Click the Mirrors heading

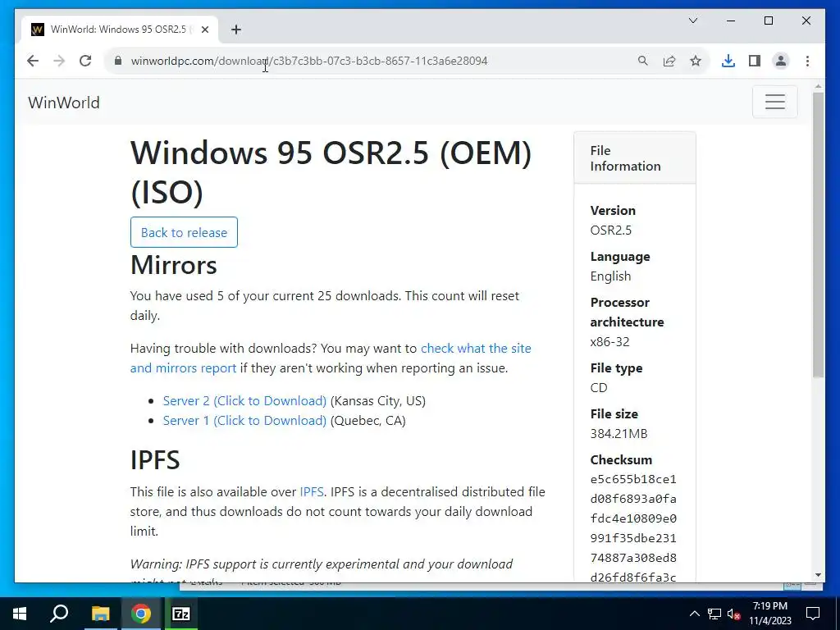(x=174, y=265)
